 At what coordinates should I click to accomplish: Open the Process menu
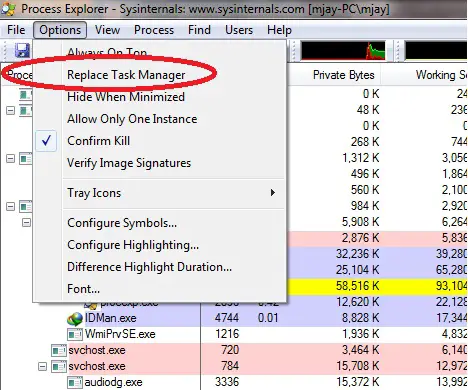click(154, 30)
